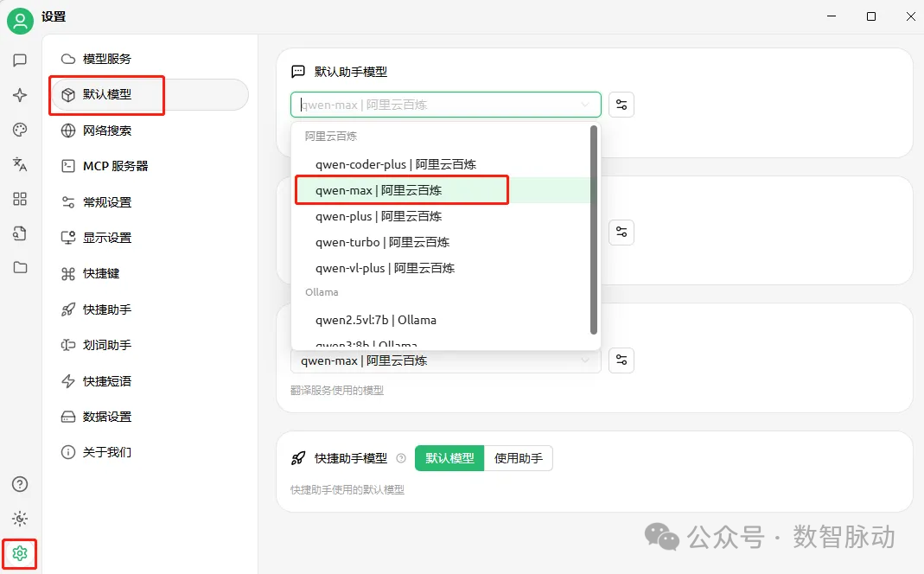
Task: Select the 默认模型 segmented option
Action: click(x=449, y=458)
